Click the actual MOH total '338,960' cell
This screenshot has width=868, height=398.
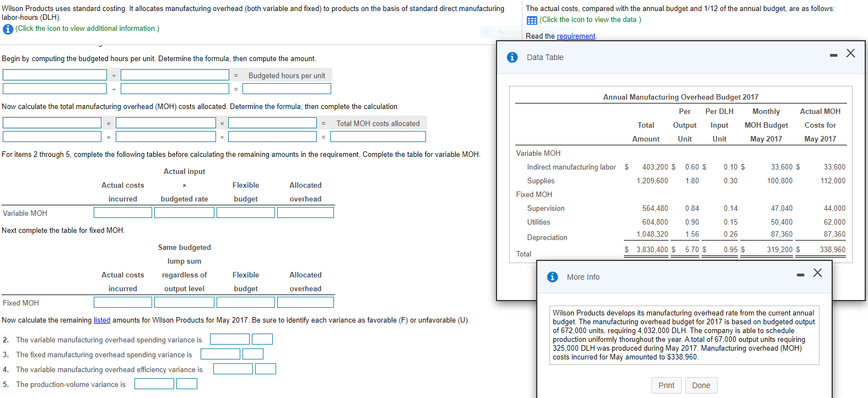point(832,249)
